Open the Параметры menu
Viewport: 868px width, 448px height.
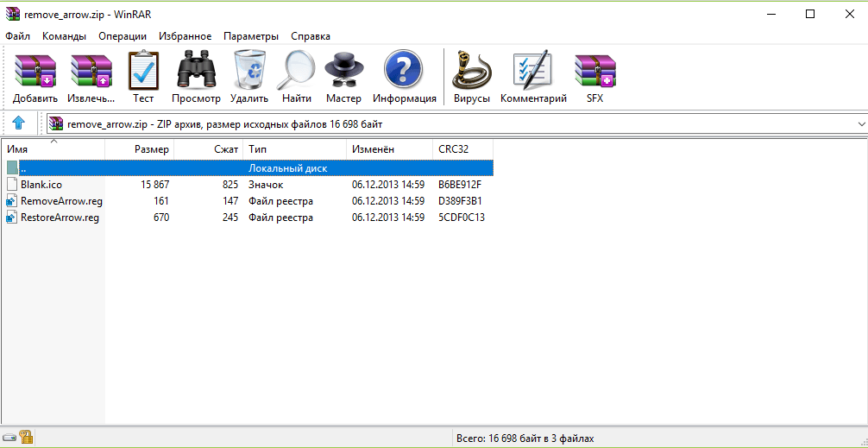click(250, 36)
